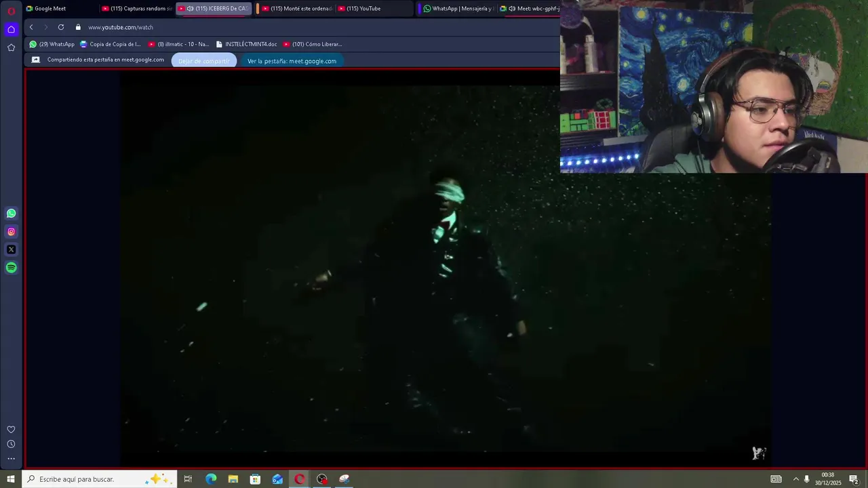Viewport: 868px width, 488px height.
Task: Select the ICEBERG De CA tab
Action: pos(214,9)
